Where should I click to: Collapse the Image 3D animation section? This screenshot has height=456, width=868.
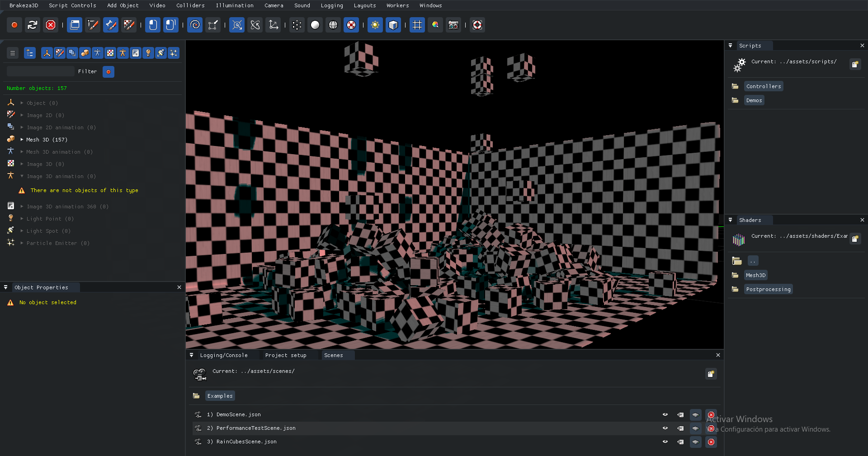click(21, 176)
